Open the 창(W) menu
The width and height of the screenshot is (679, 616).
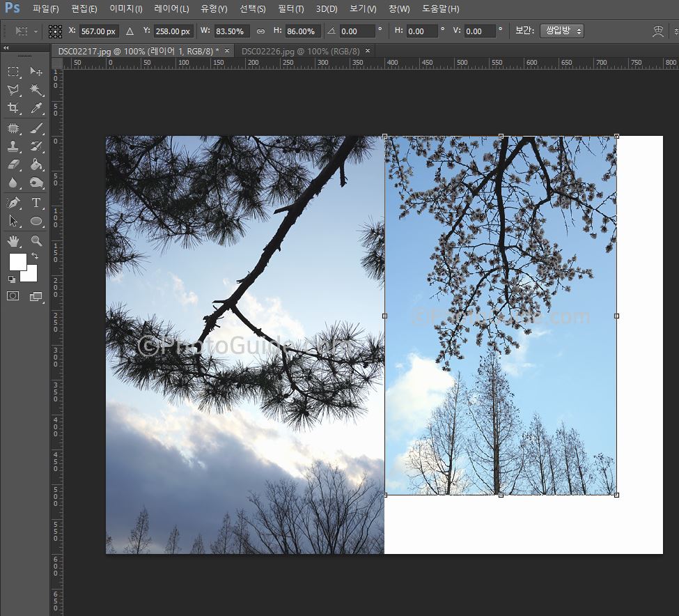399,8
